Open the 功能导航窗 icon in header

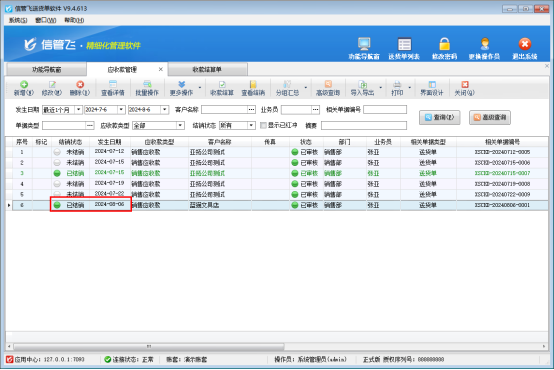tap(364, 44)
